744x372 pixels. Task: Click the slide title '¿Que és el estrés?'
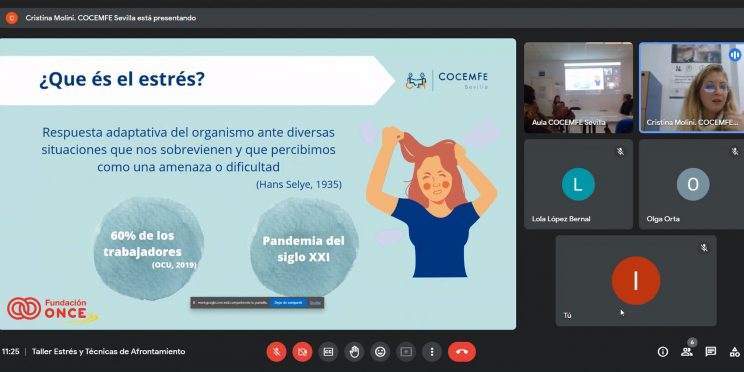[121, 80]
